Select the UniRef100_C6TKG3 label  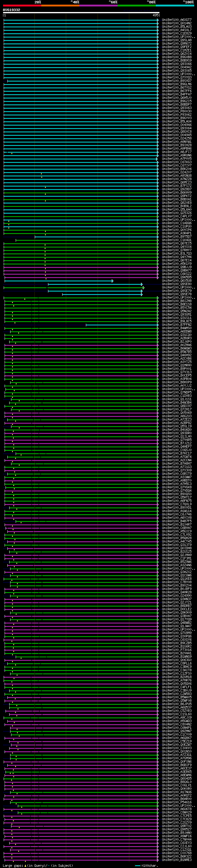click(177, 162)
